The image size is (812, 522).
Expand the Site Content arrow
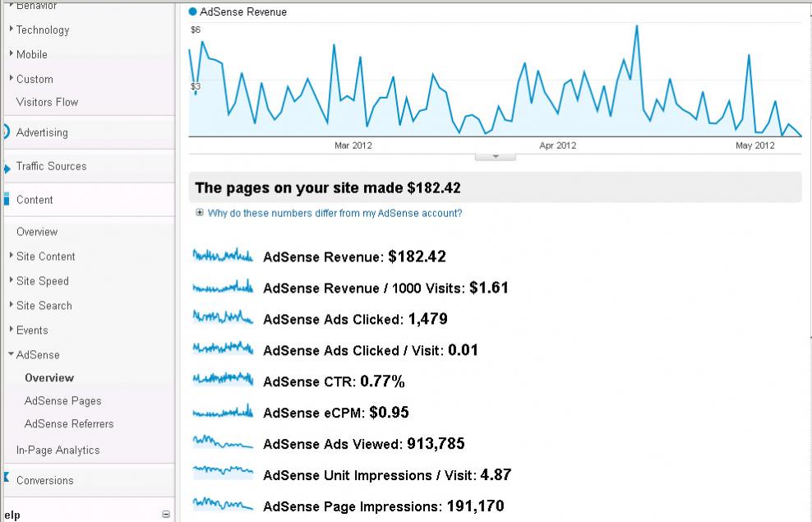coord(12,256)
